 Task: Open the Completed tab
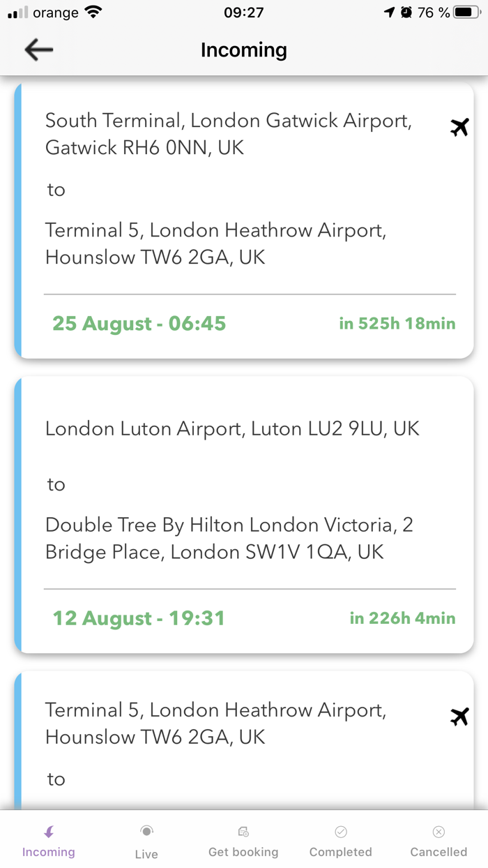[341, 841]
